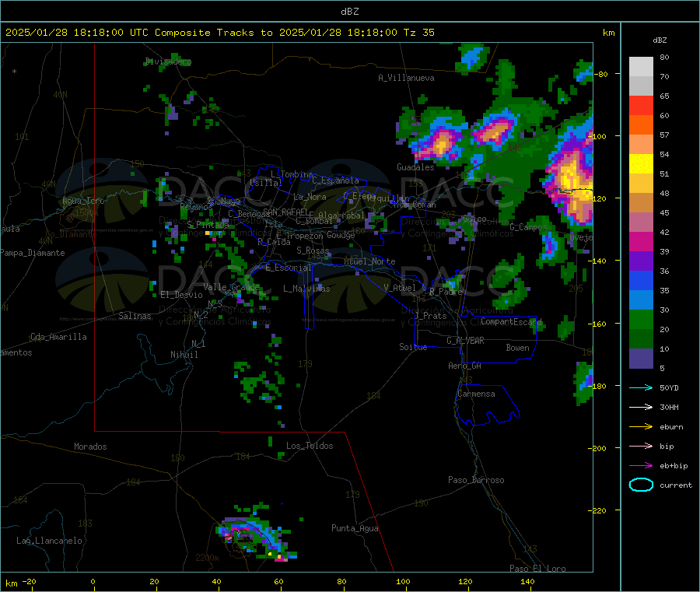Viewport: 700px width, 592px height.
Task: Click the dBZ title at top
Action: click(x=349, y=12)
